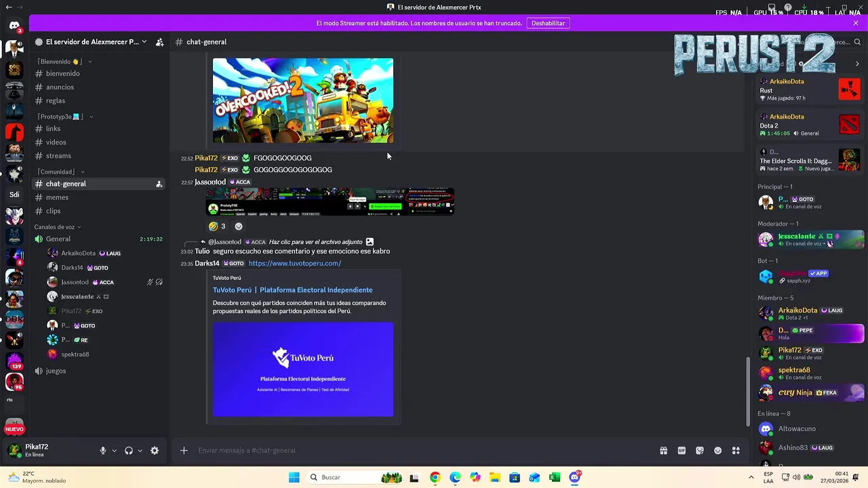Select the reglas channel

click(98, 101)
